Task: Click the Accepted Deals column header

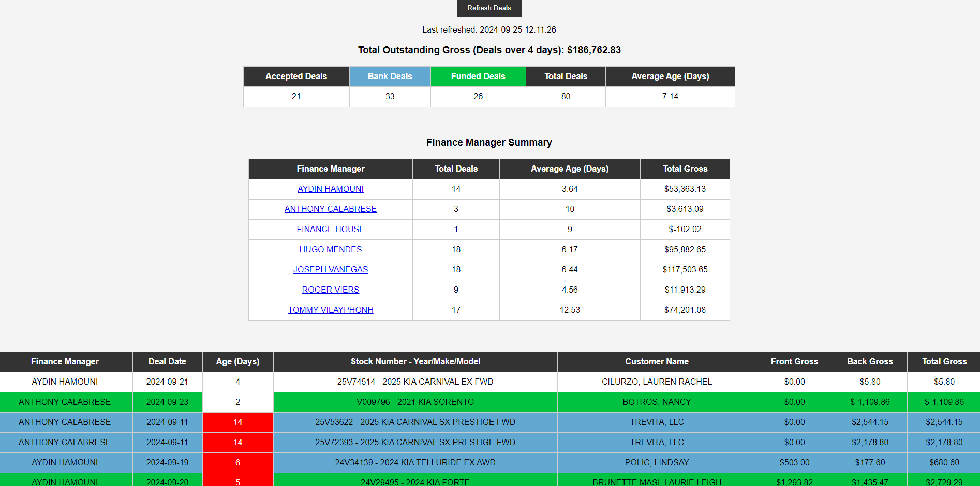Action: [x=296, y=77]
